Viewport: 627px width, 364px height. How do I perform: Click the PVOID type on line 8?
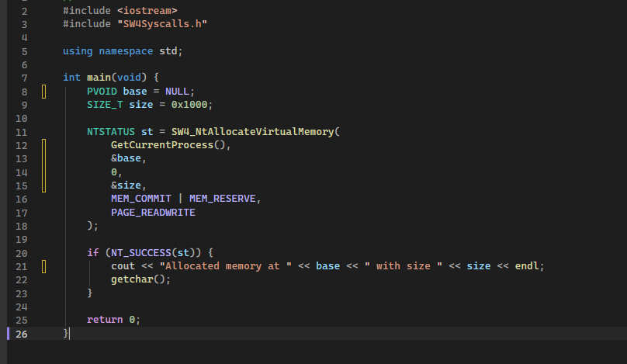point(102,92)
